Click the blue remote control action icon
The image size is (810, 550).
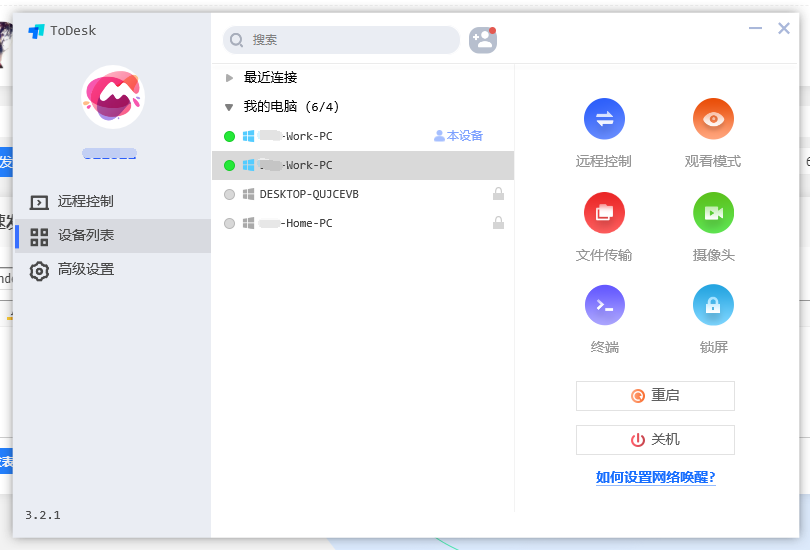604,119
